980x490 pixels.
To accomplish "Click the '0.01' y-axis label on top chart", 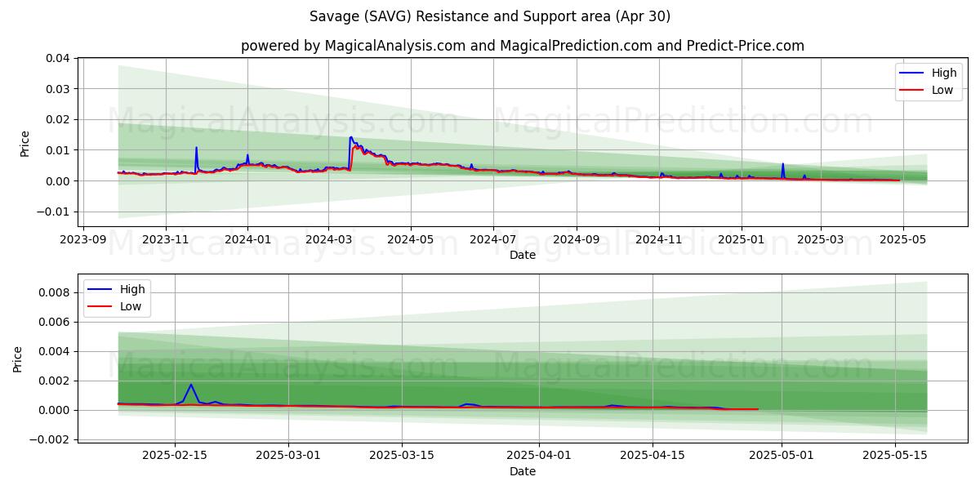I will (x=58, y=150).
